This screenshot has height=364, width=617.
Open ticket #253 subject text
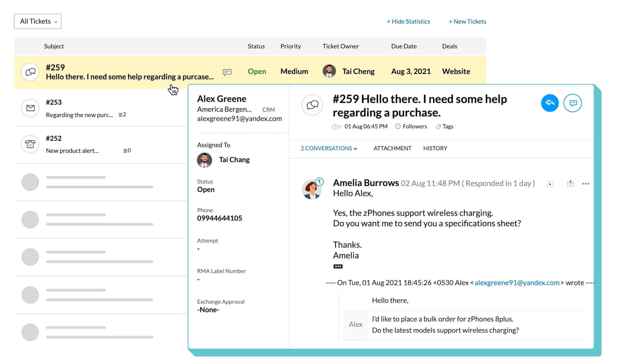(79, 115)
